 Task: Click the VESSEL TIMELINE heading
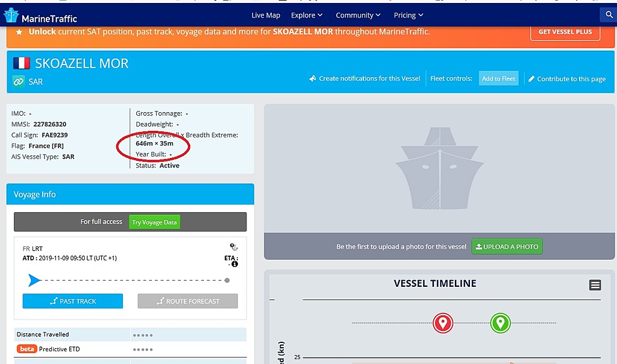tap(435, 283)
